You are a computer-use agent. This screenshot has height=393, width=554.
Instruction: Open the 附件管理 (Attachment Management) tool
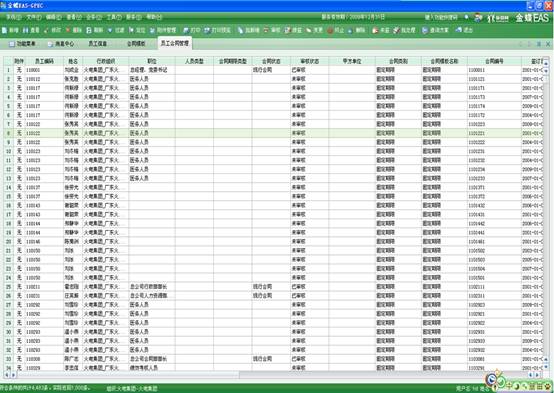pos(163,30)
